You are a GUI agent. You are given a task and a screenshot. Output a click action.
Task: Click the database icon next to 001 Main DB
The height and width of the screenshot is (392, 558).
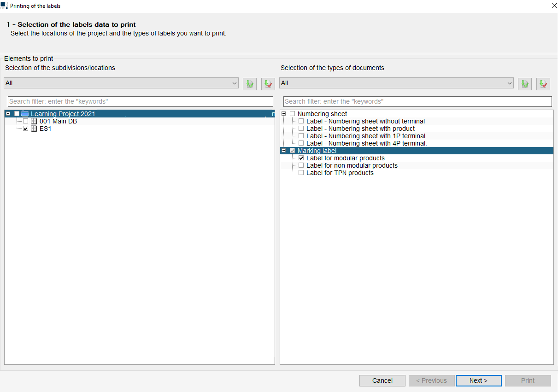[x=33, y=121]
